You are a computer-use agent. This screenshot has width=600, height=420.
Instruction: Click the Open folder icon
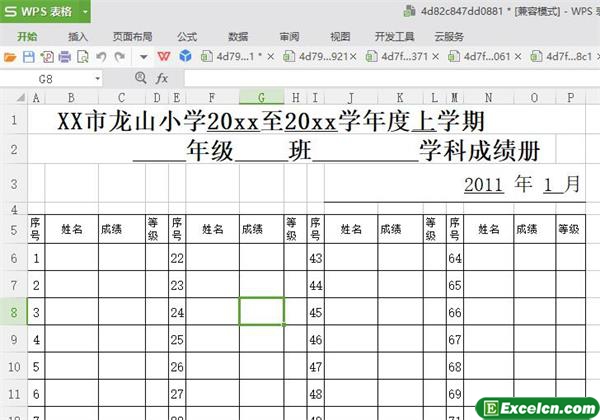[10, 57]
